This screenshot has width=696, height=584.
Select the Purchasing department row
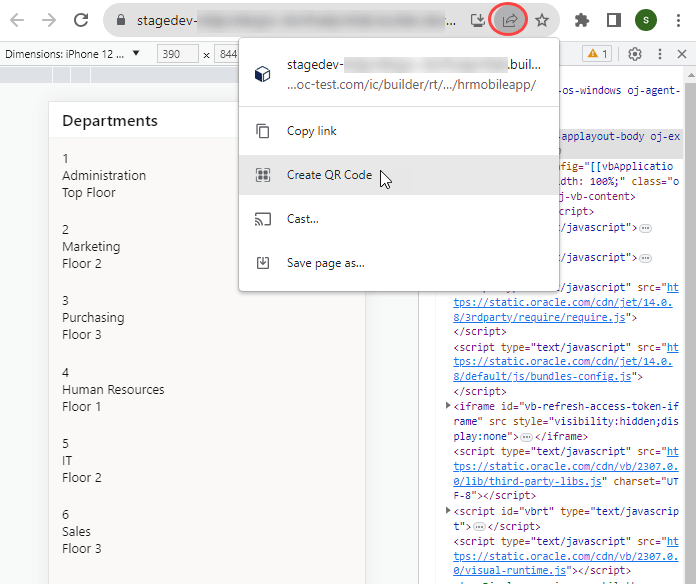tap(207, 318)
